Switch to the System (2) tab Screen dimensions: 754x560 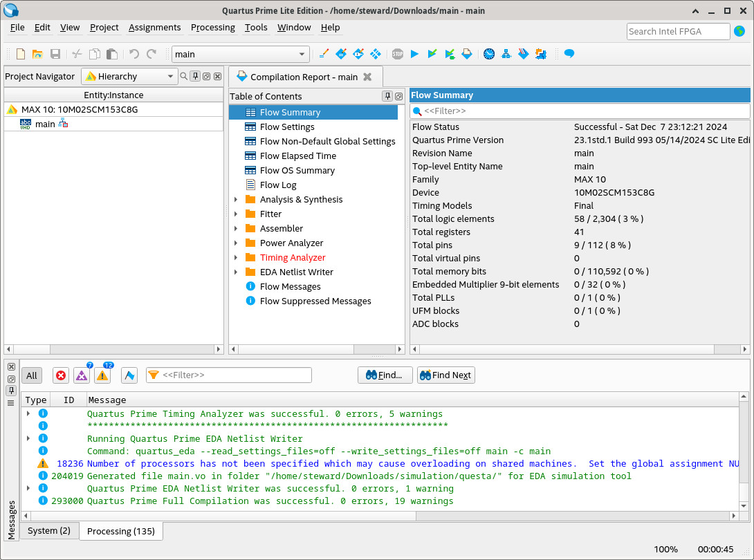point(48,531)
